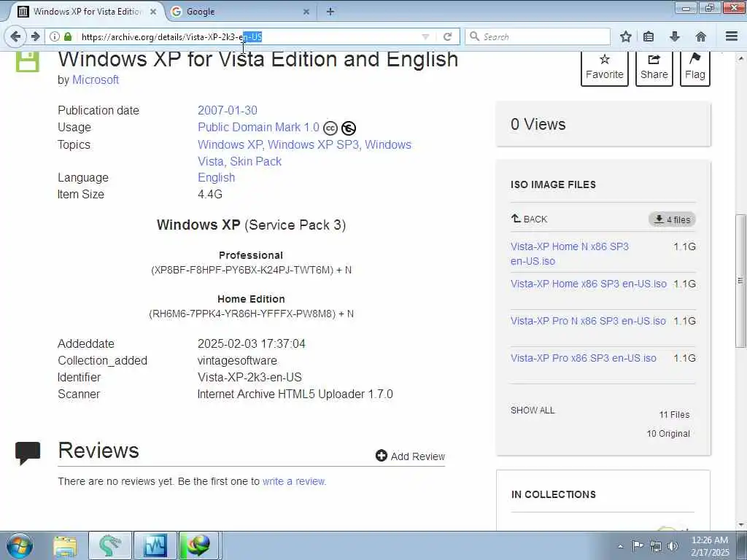Open the write a review link
747x560 pixels.
coord(293,481)
